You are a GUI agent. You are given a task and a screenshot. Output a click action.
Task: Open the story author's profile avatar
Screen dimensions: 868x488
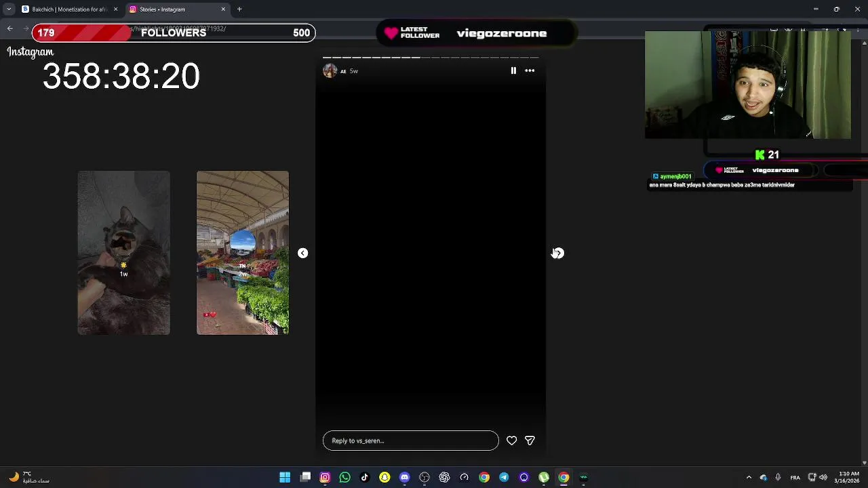[x=330, y=70]
